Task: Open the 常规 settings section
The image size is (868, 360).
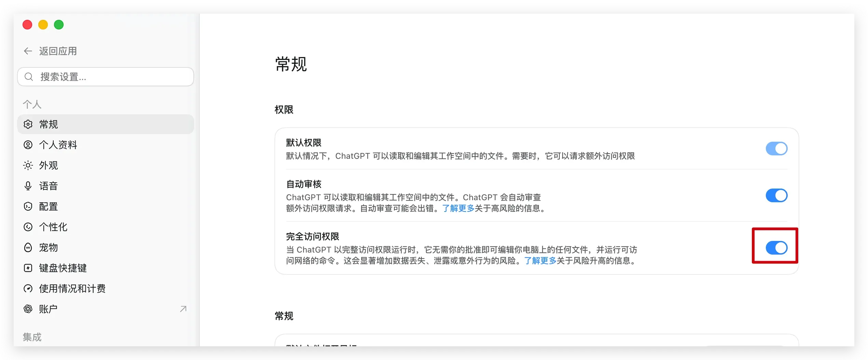Action: point(106,124)
